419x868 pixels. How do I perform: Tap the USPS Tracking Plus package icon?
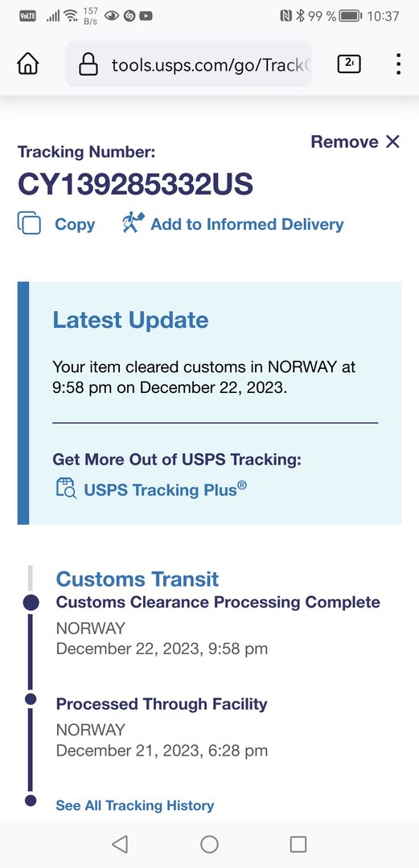pyautogui.click(x=66, y=489)
